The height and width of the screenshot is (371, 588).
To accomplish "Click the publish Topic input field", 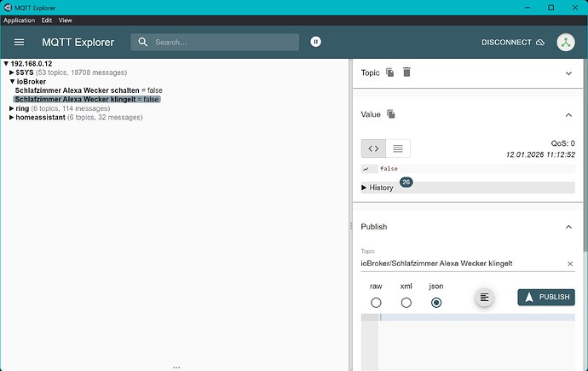I will coord(463,264).
